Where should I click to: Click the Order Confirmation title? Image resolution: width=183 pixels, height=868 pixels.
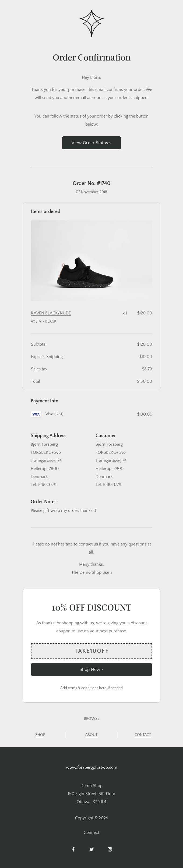(x=91, y=57)
